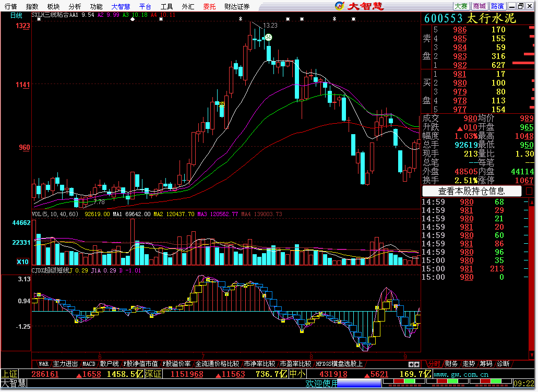The height and width of the screenshot is (392, 538).
Task: Click the 大赛 button in title bar
Action: coord(461,6)
